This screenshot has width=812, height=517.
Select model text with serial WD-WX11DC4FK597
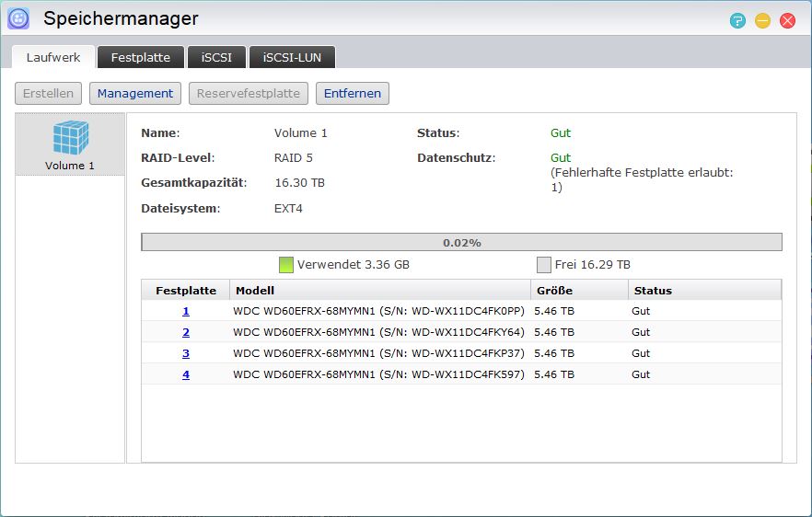pos(378,374)
